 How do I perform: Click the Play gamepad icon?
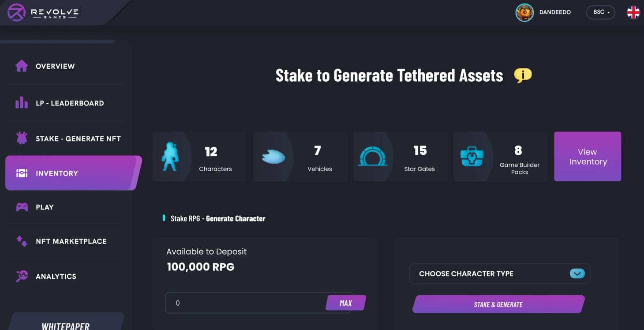(x=22, y=206)
